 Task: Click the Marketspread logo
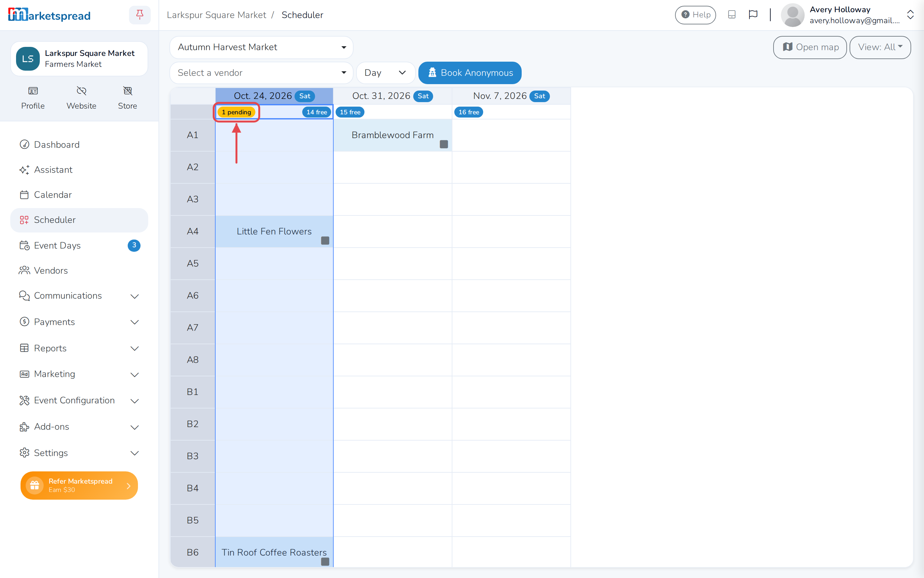[49, 15]
